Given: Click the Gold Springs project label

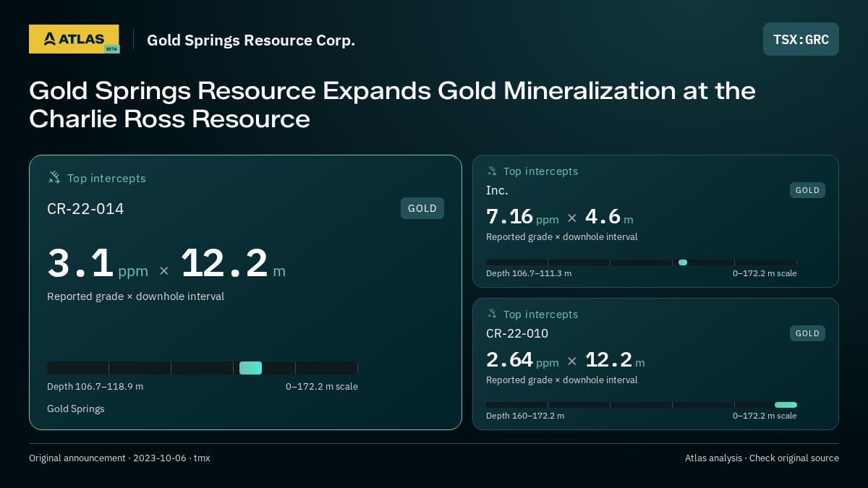Looking at the screenshot, I should [76, 408].
